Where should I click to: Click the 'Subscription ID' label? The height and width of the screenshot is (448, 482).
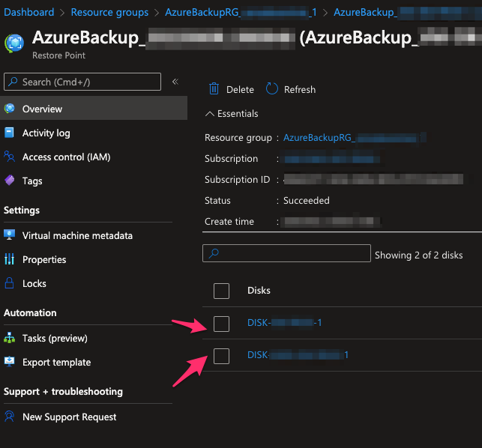click(237, 180)
